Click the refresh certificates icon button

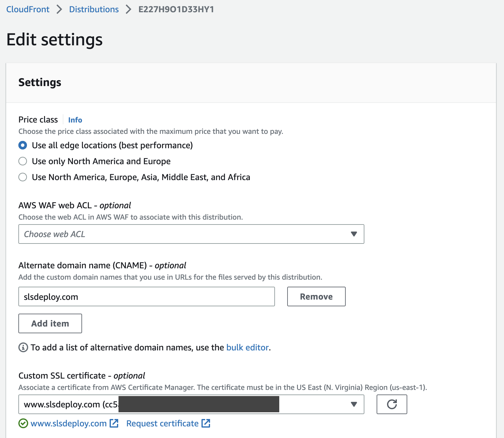pyautogui.click(x=392, y=404)
